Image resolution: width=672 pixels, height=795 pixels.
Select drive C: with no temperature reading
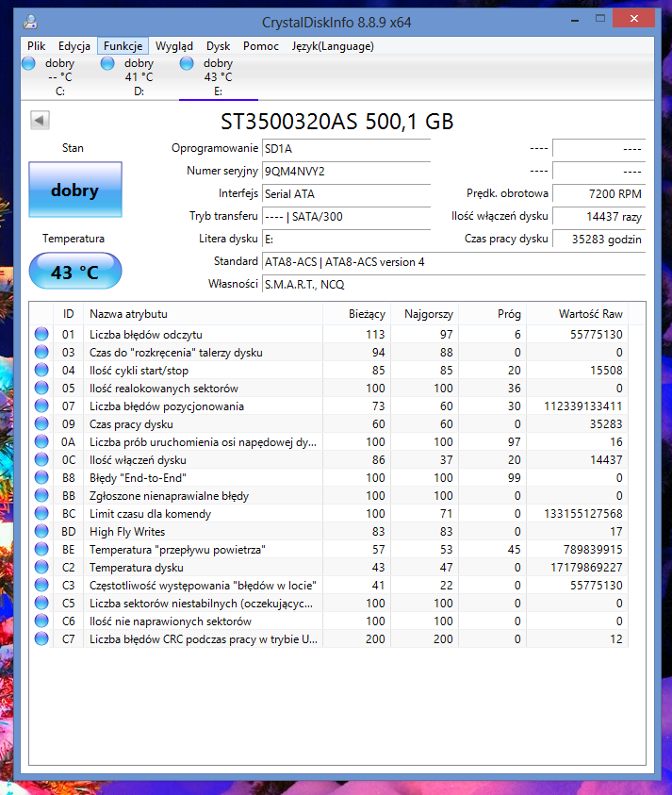(x=59, y=77)
